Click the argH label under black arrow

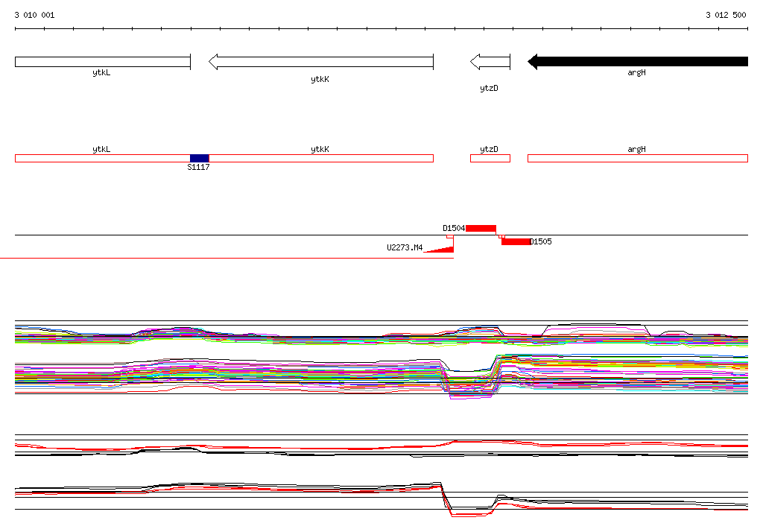(636, 72)
